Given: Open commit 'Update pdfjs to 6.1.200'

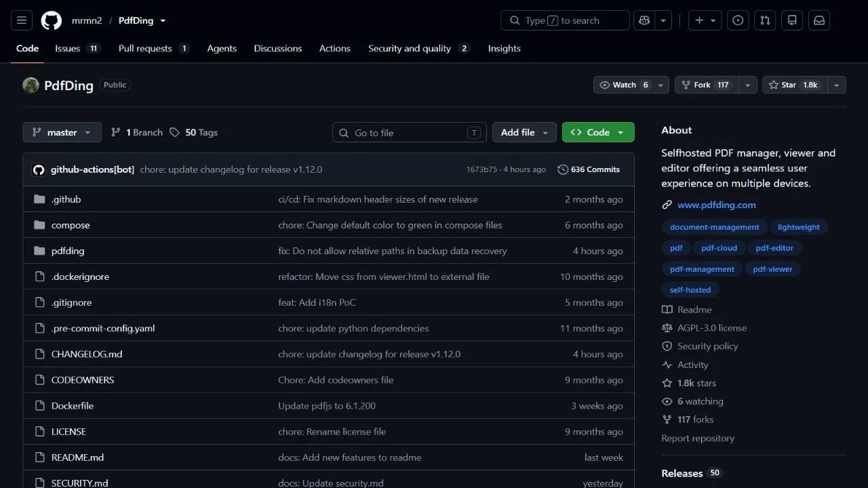Looking at the screenshot, I should point(327,405).
